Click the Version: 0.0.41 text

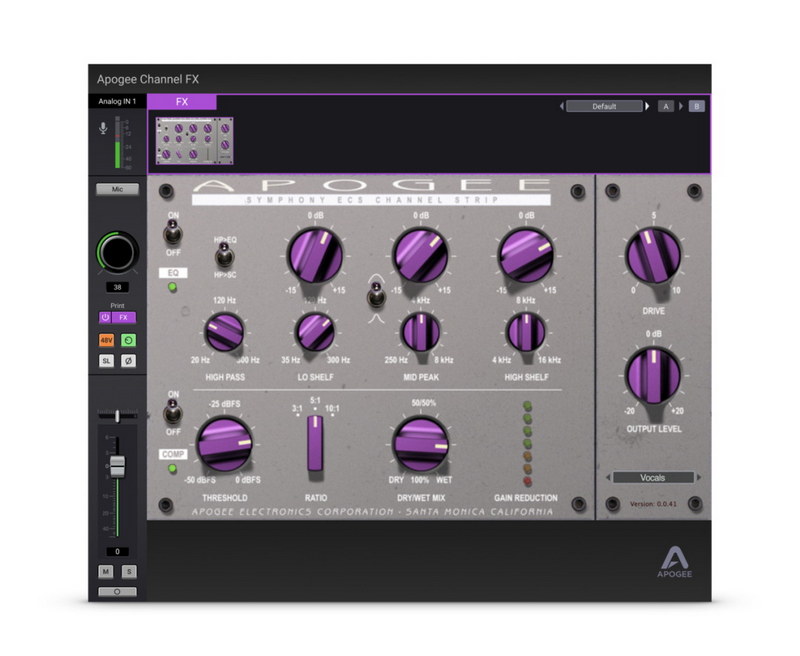pyautogui.click(x=654, y=504)
